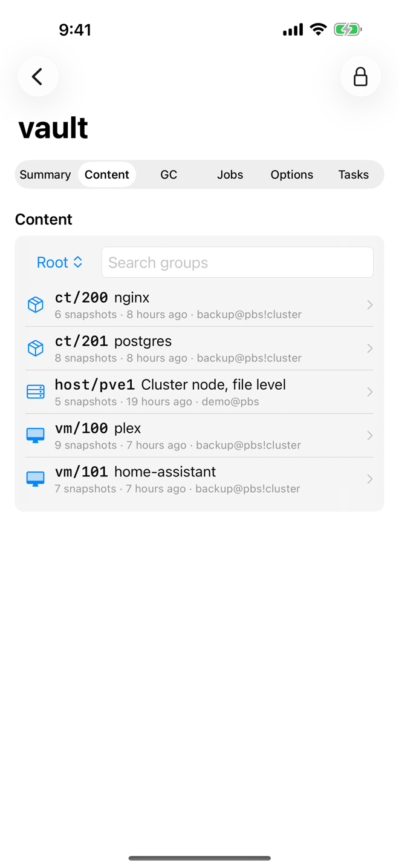The height and width of the screenshot is (868, 399).
Task: Open the vm/101 home-assistant group title
Action: [135, 472]
